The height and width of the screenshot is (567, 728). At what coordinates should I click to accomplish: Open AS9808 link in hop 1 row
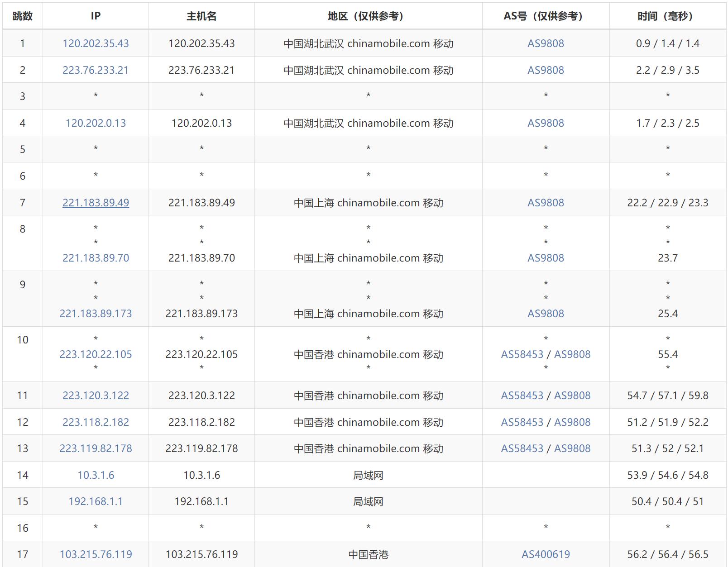[546, 43]
